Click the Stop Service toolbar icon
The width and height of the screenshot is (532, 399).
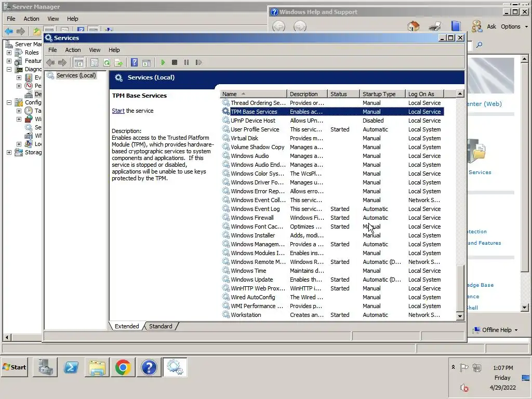[x=175, y=62]
